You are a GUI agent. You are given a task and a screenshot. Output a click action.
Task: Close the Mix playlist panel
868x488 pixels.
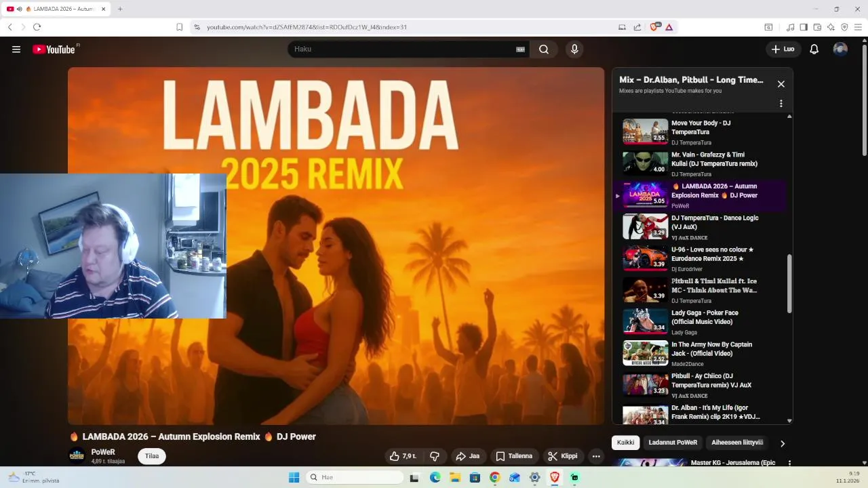coord(781,84)
